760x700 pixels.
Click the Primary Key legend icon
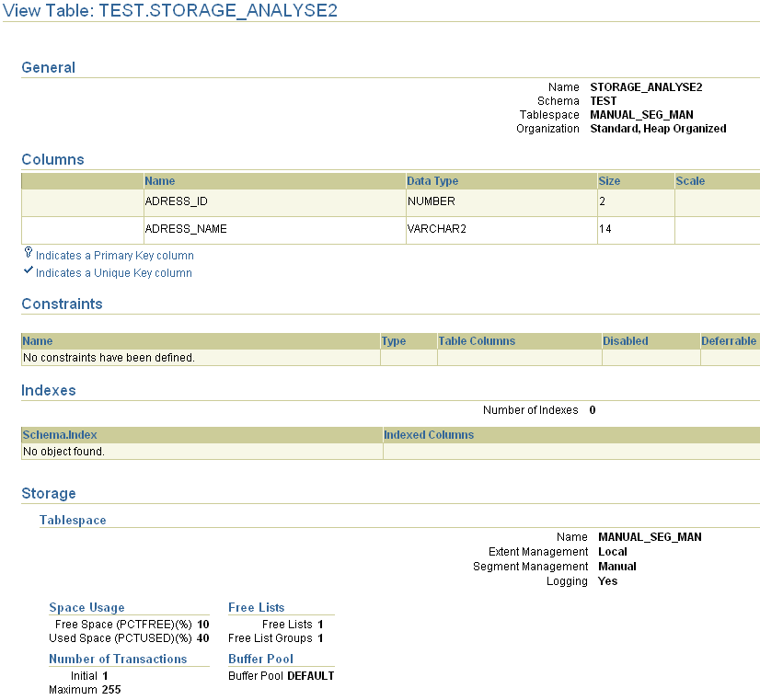tap(29, 253)
